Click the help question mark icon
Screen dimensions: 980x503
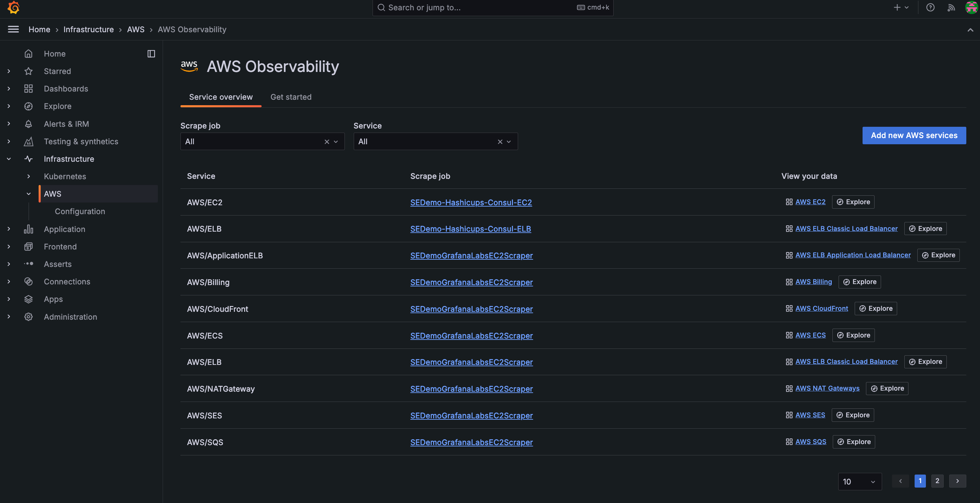coord(930,8)
